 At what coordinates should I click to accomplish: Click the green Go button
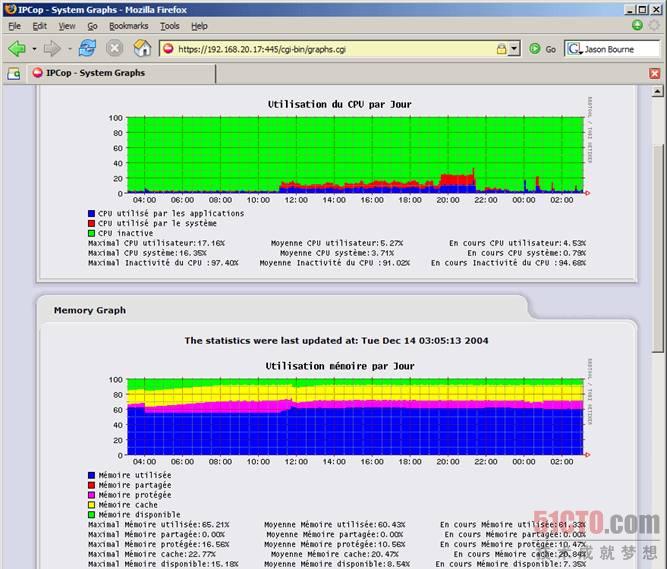click(542, 49)
